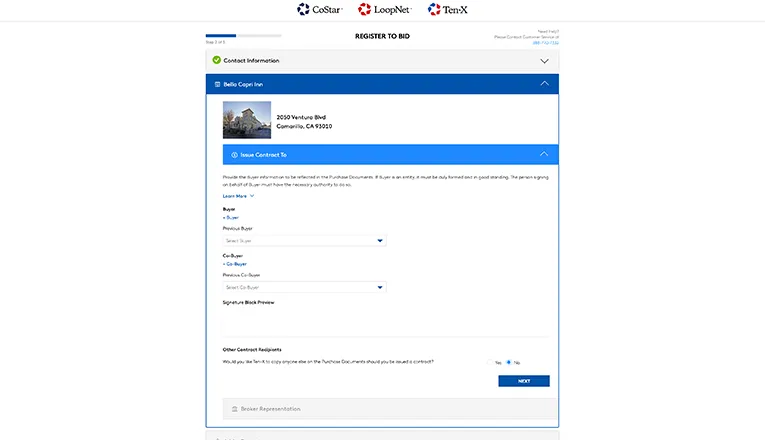Click the Signature Block Preview label
Viewport: 765px width, 440px height.
click(x=248, y=302)
